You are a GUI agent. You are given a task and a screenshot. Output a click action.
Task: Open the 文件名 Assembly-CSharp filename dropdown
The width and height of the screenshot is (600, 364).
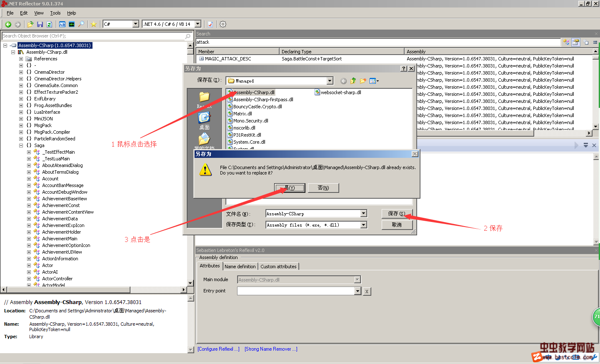tap(364, 214)
